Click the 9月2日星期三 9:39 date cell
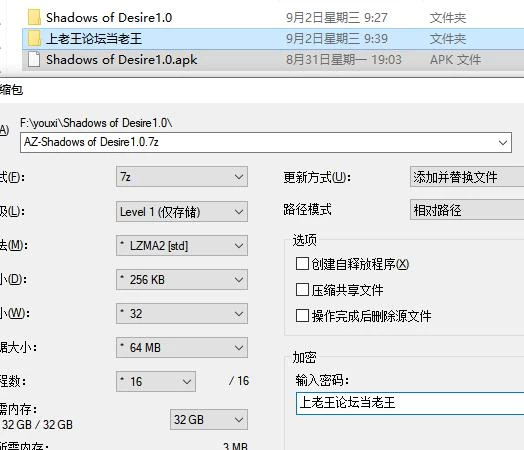The width and height of the screenshot is (524, 450). pos(337,39)
